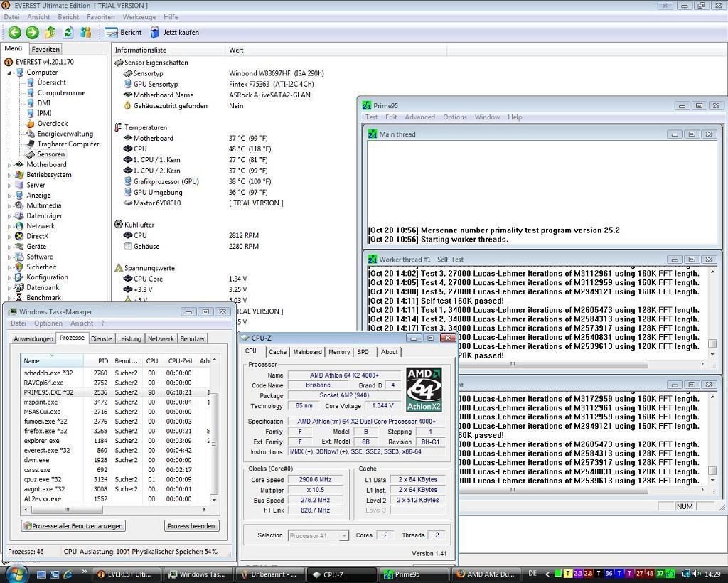Click the green Back arrow in EVEREST toolbar

pos(15,33)
